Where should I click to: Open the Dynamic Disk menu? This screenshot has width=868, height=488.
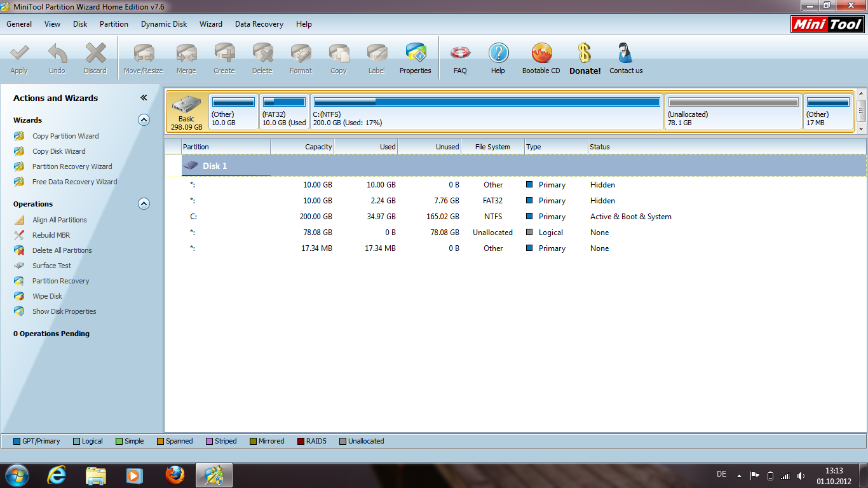click(164, 24)
